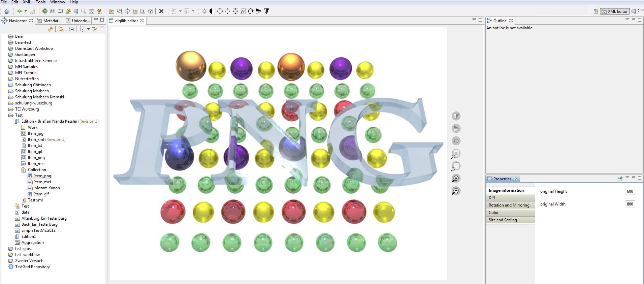644x284 pixels.
Task: Click the clockwise rotate arrow in toolbar
Action: pyautogui.click(x=251, y=11)
